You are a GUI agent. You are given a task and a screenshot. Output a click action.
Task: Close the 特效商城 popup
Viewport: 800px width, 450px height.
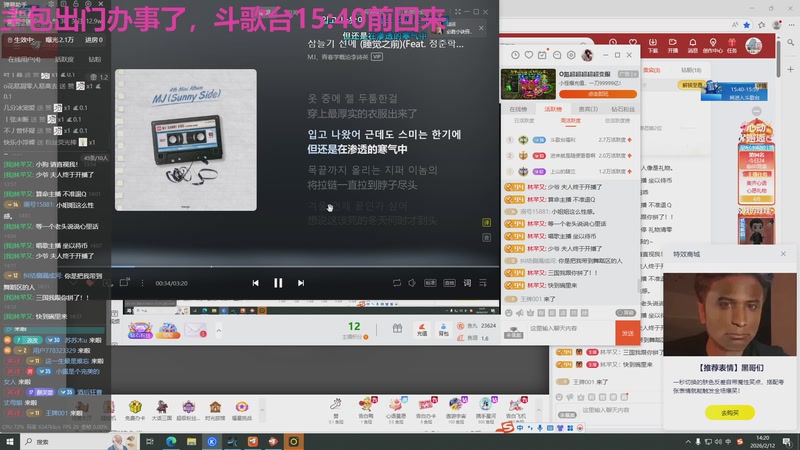pyautogui.click(x=783, y=254)
